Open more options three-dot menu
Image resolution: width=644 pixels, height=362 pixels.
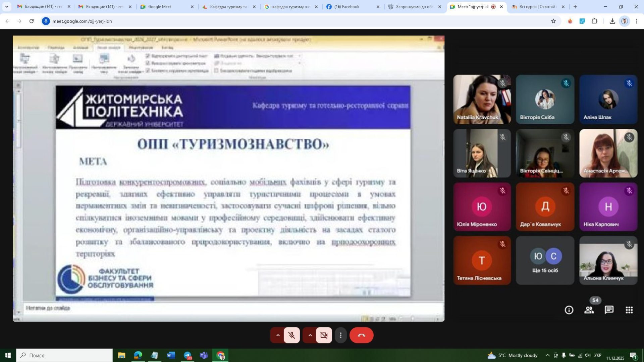(x=340, y=335)
